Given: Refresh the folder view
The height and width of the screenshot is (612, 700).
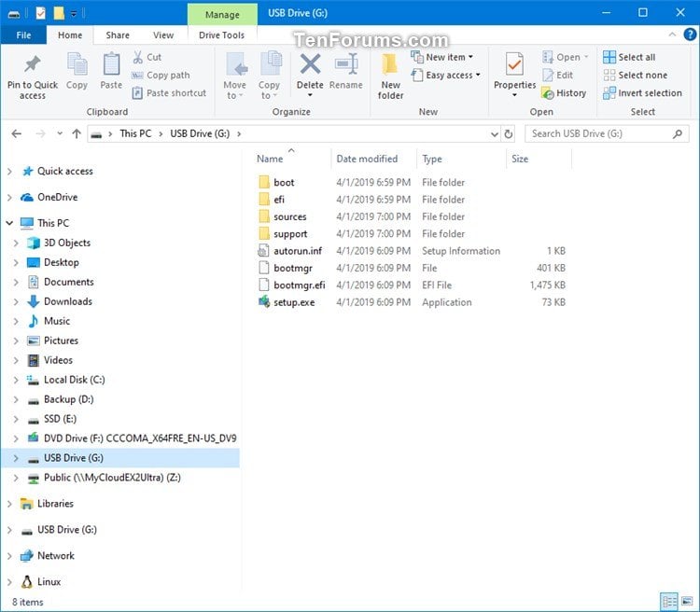Looking at the screenshot, I should click(508, 133).
